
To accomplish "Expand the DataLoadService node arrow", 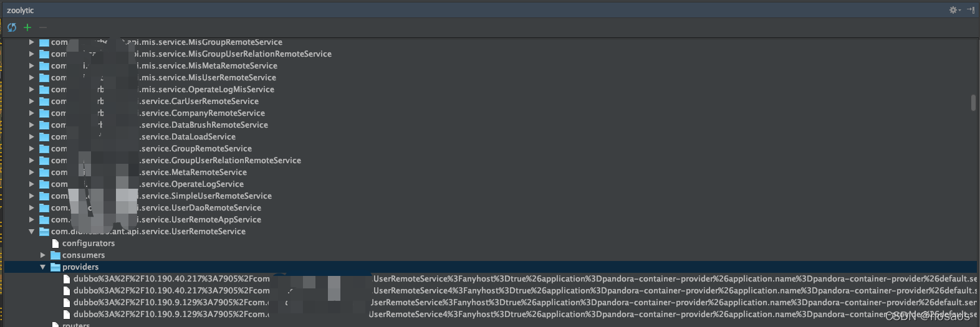I will click(32, 137).
